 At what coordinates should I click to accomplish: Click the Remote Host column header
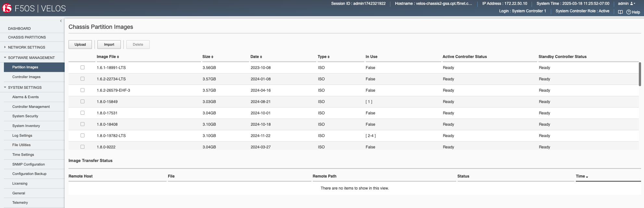[81, 176]
